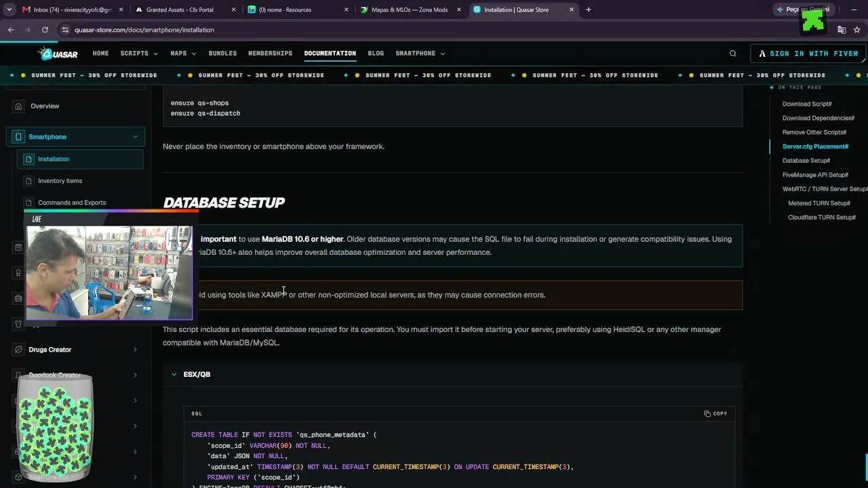Switch to the Mapas & MLOs tab
The height and width of the screenshot is (488, 868).
tap(410, 9)
